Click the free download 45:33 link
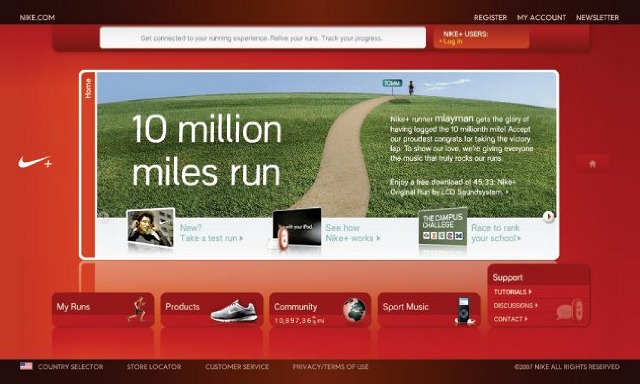This screenshot has width=640, height=384. click(x=453, y=187)
